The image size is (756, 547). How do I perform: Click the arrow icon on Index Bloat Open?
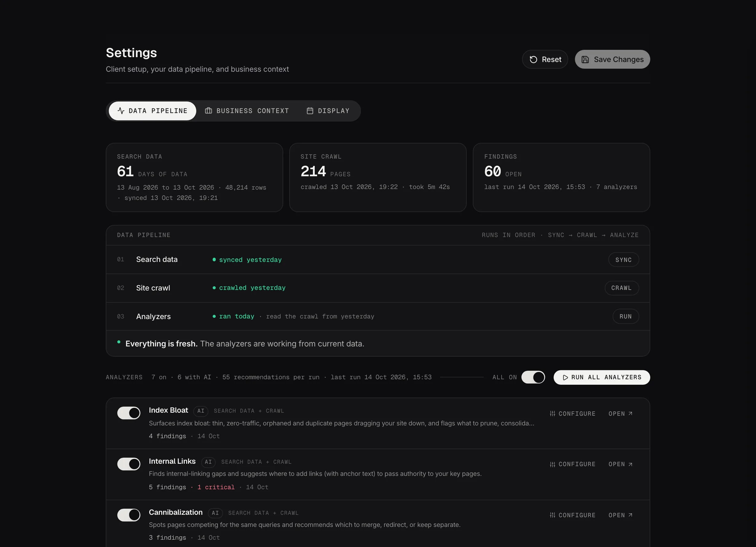pos(630,413)
